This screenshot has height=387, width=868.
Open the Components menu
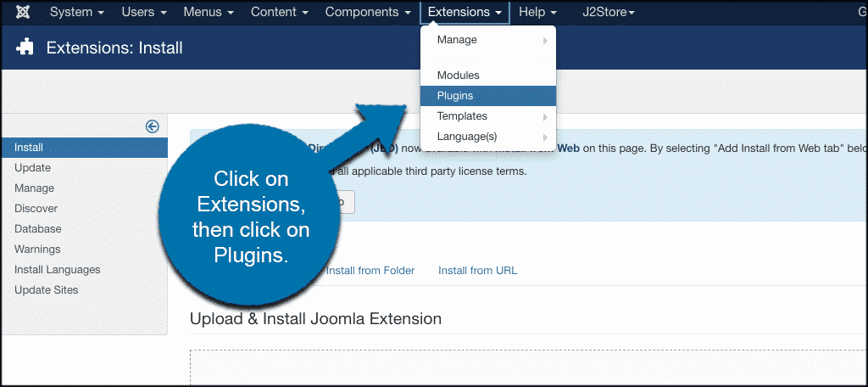coord(368,12)
